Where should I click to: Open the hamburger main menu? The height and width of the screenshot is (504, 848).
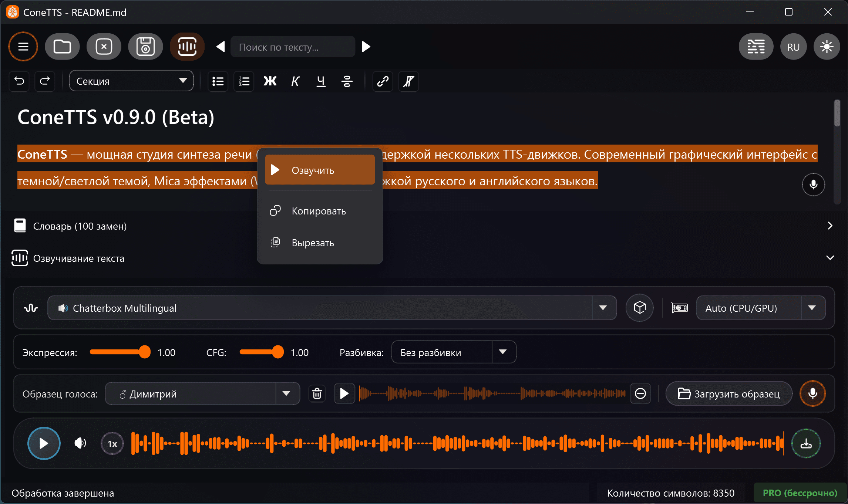23,47
